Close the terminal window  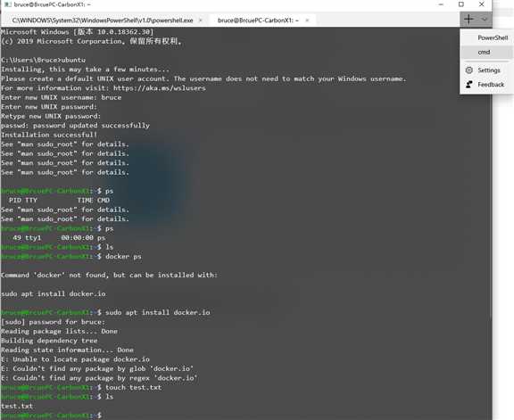point(481,4)
